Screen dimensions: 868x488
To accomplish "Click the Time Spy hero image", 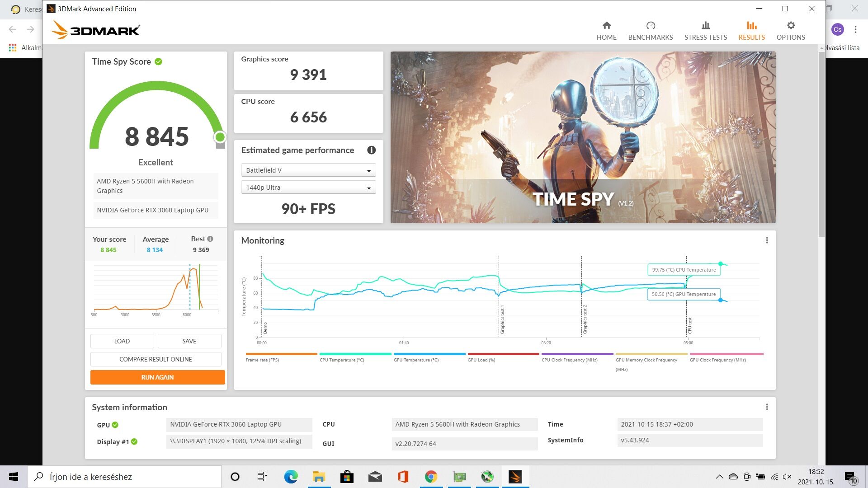I will point(583,137).
